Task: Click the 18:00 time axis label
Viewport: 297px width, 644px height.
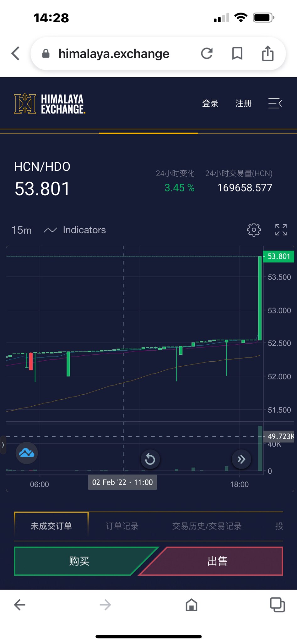Action: [239, 485]
